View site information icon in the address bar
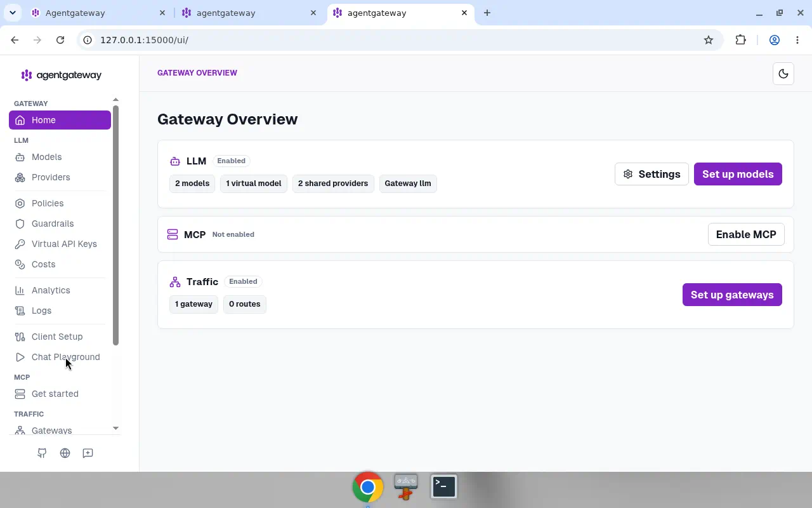812x508 pixels. click(88, 40)
